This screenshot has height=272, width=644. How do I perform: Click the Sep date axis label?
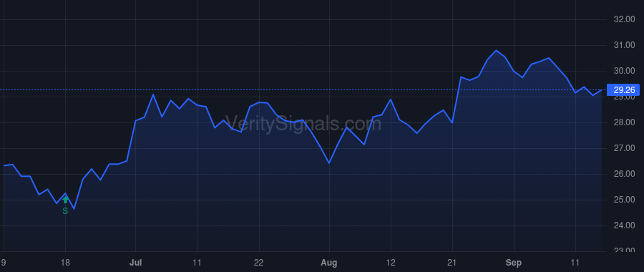[x=513, y=263]
